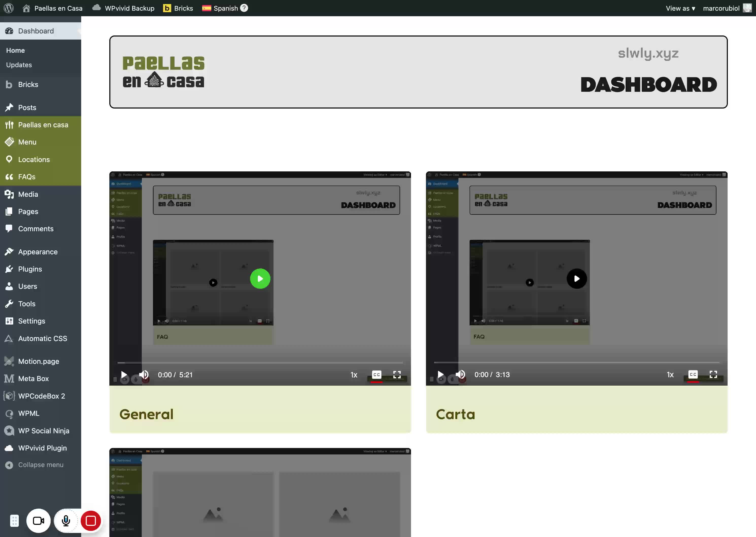Open the Locations menu item
756x537 pixels.
pyautogui.click(x=34, y=159)
